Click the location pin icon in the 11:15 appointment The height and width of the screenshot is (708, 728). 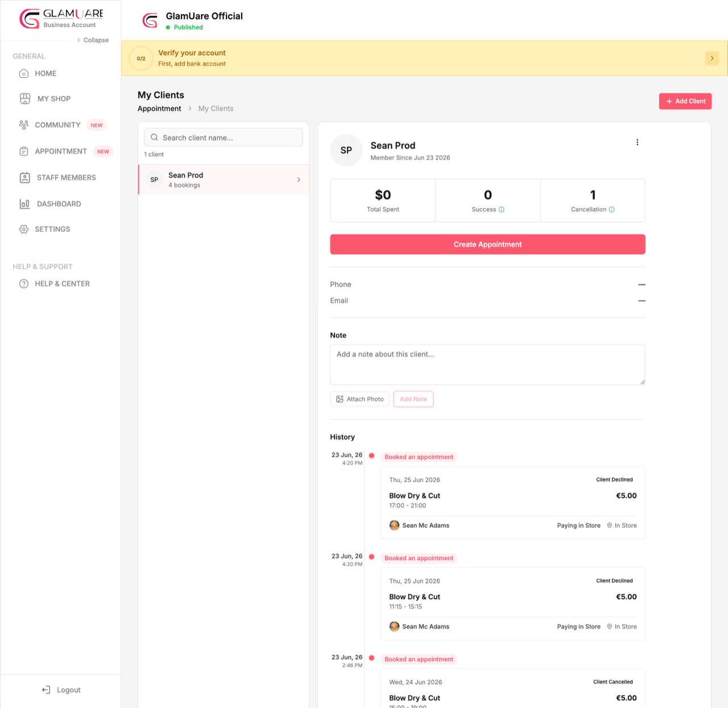(x=610, y=627)
